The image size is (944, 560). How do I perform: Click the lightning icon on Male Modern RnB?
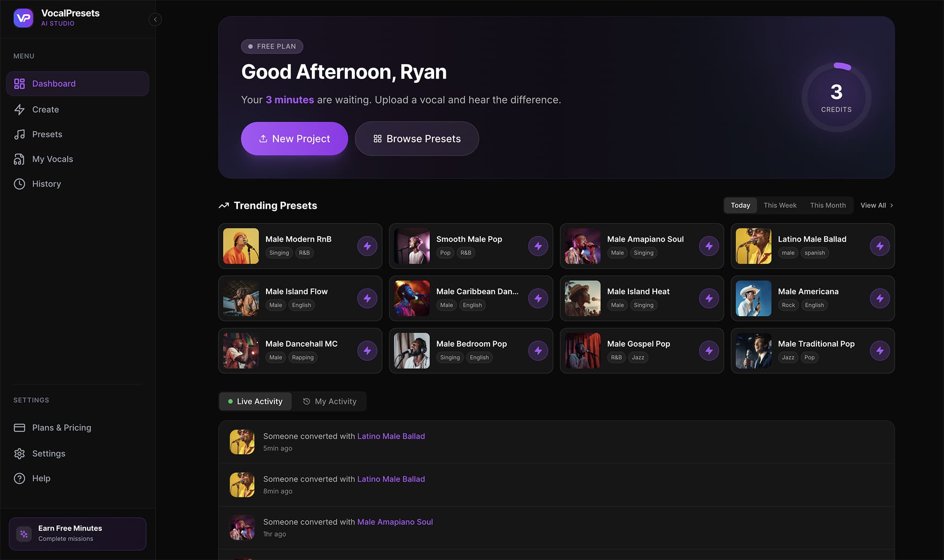pyautogui.click(x=367, y=246)
